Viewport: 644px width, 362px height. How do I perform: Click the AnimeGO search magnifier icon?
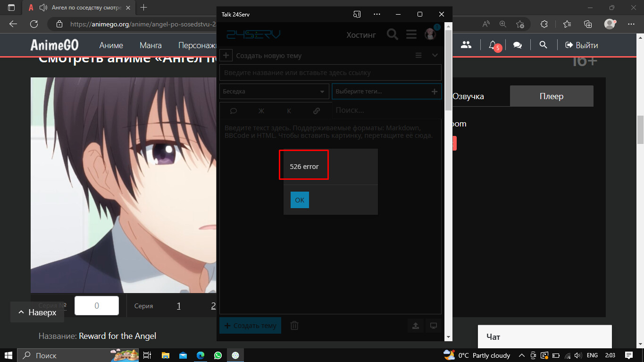543,45
